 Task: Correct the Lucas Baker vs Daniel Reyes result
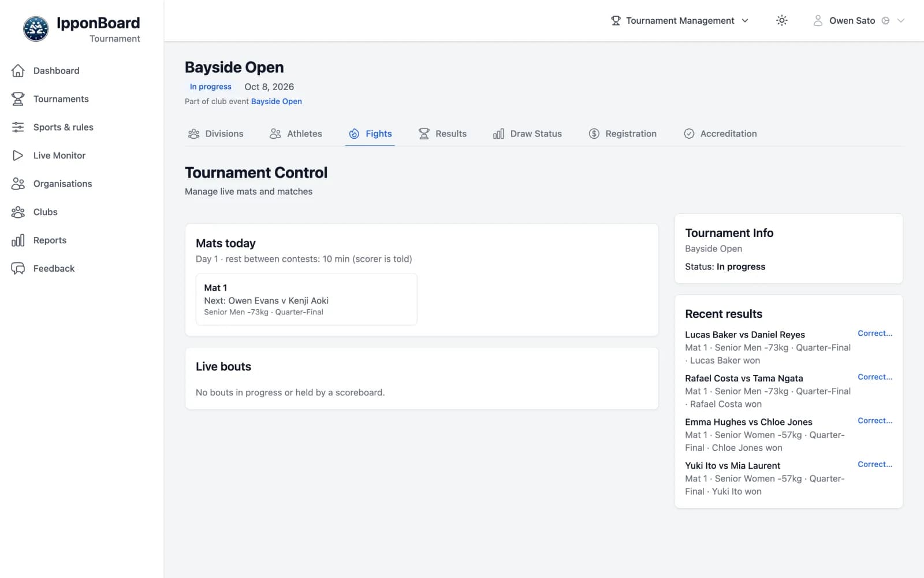point(874,334)
